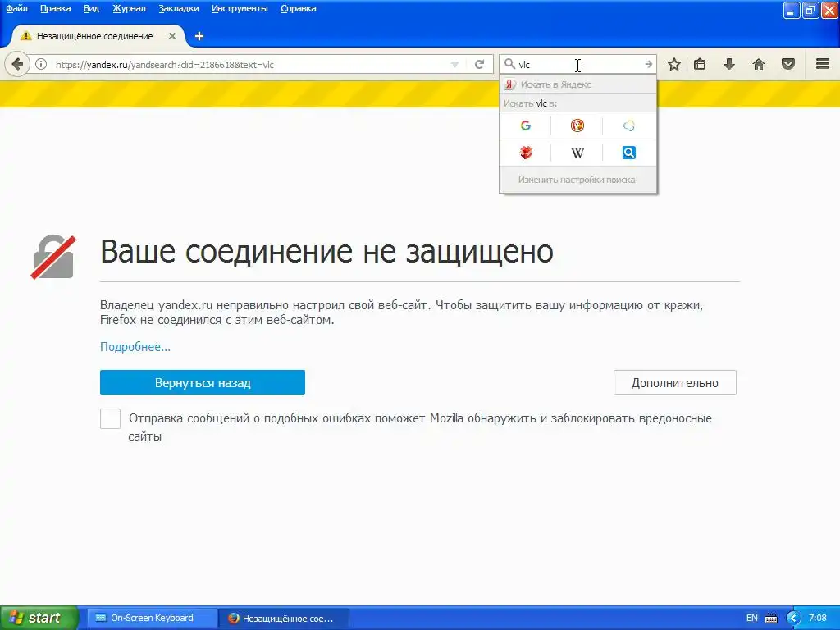Image resolution: width=840 pixels, height=630 pixels.
Task: Click the 7:08 clock in tray
Action: 818,619
